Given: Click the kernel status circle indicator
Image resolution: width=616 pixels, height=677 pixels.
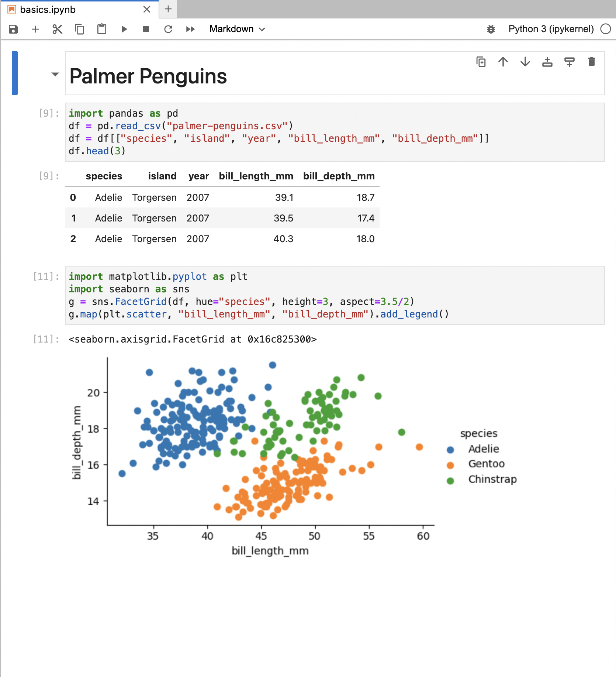Looking at the screenshot, I should pos(606,29).
